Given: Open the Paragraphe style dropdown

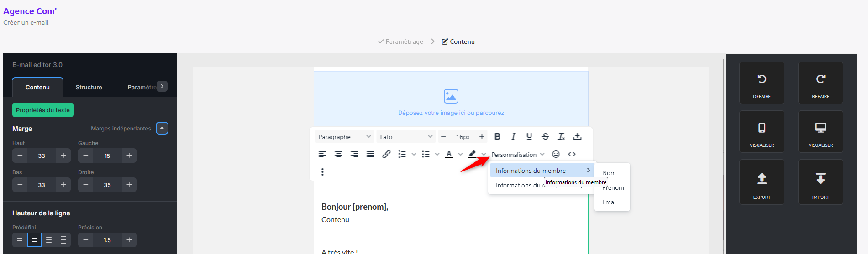Looking at the screenshot, I should tap(344, 137).
